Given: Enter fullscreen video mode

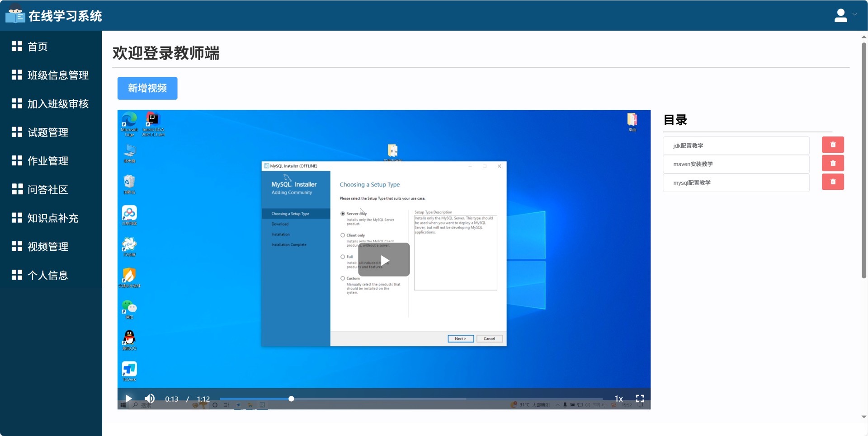Looking at the screenshot, I should [x=640, y=398].
